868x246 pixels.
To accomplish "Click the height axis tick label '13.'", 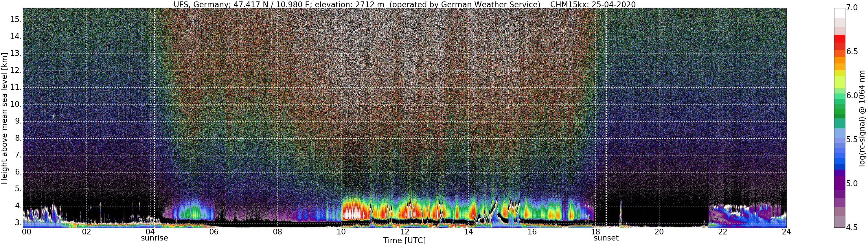I will [16, 53].
